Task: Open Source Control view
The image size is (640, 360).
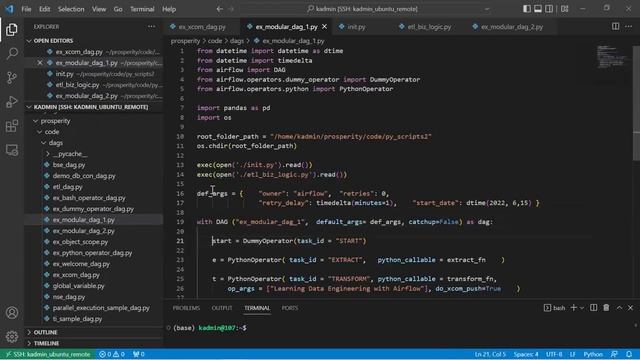Action: point(12,78)
